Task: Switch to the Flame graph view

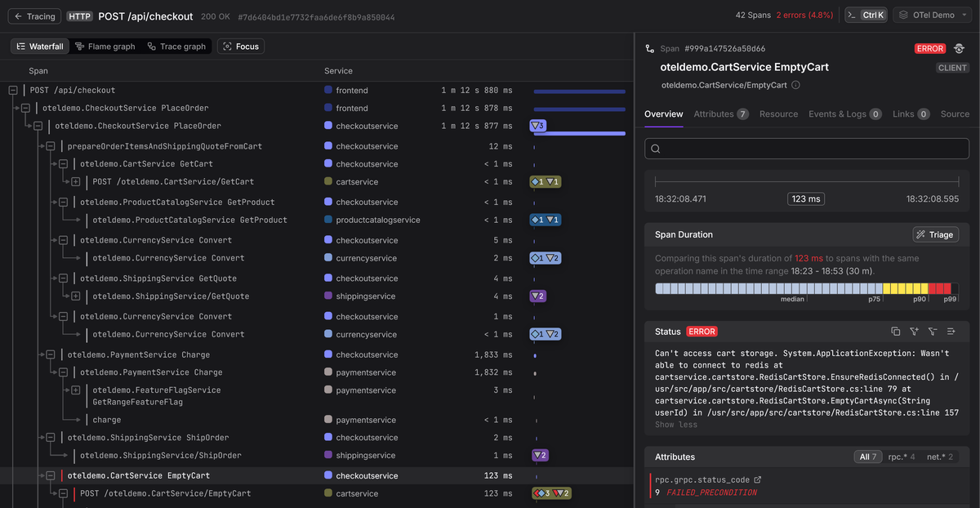Action: [105, 47]
